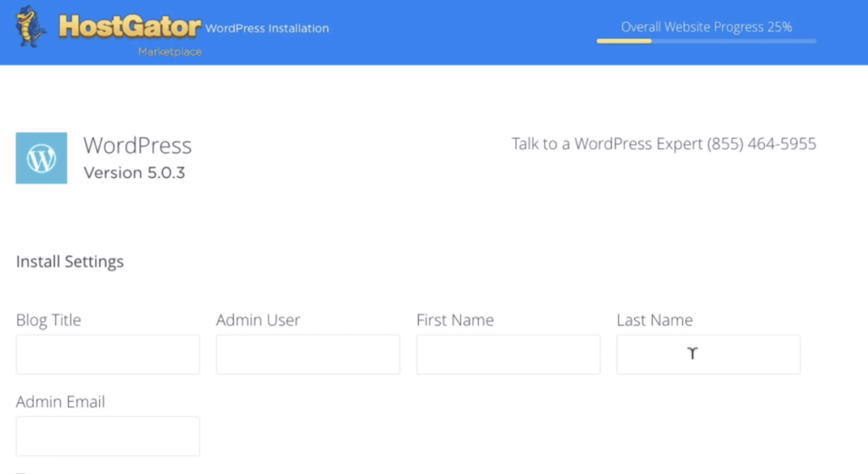Click the 'Blog Title' label

(48, 320)
